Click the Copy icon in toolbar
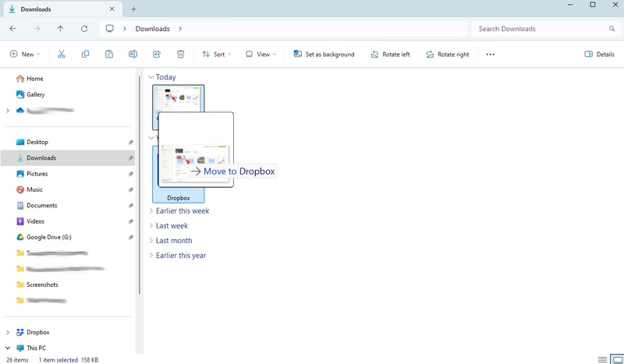Image resolution: width=624 pixels, height=364 pixels. (86, 55)
